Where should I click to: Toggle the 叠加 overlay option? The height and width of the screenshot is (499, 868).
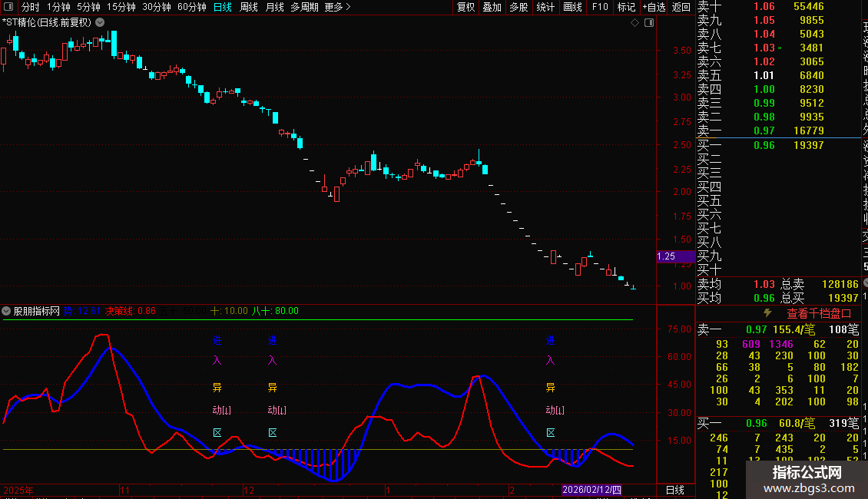coord(492,7)
